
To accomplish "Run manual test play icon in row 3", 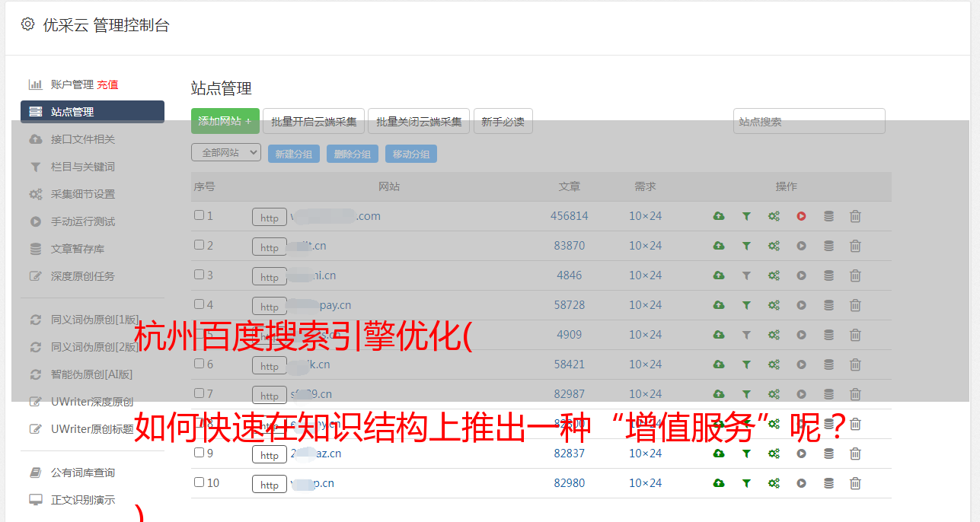I will [801, 275].
